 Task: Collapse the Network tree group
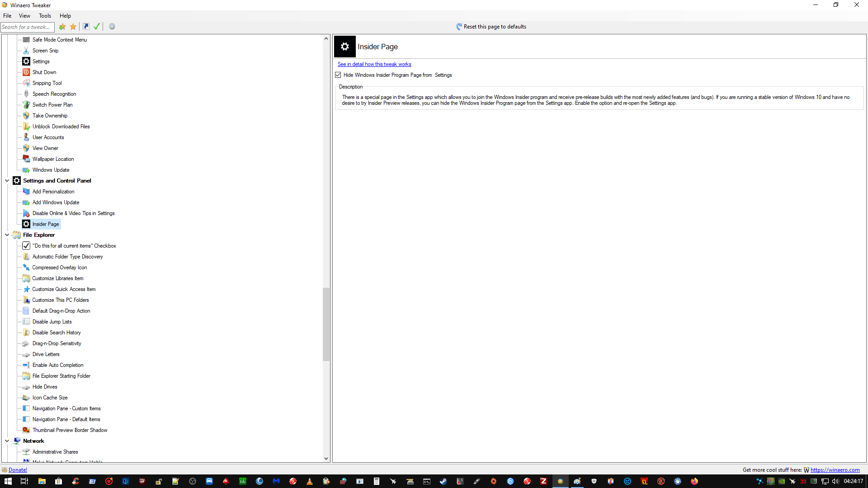click(7, 441)
